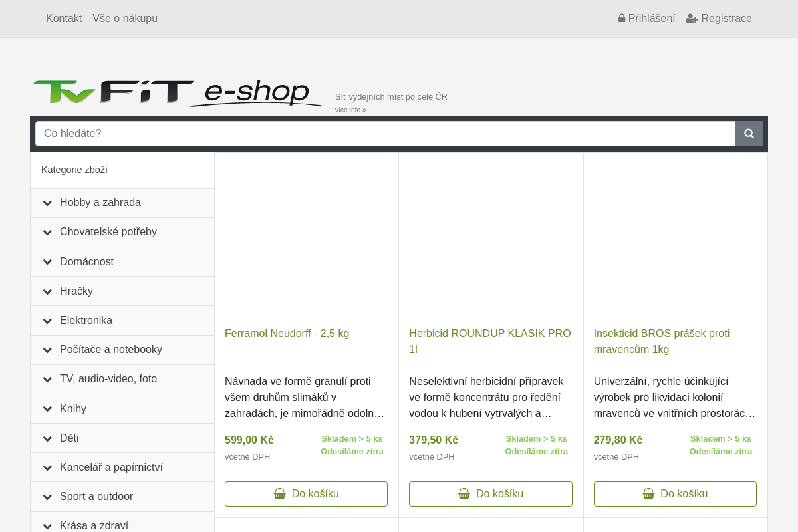Expand chevron next to Knihy
Viewport: 798px width, 532px height.
pos(47,408)
